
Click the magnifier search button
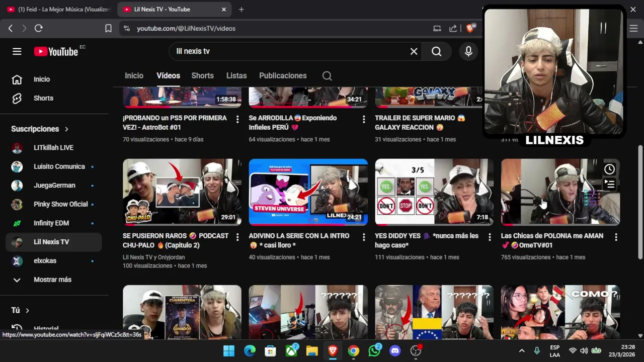[x=436, y=51]
